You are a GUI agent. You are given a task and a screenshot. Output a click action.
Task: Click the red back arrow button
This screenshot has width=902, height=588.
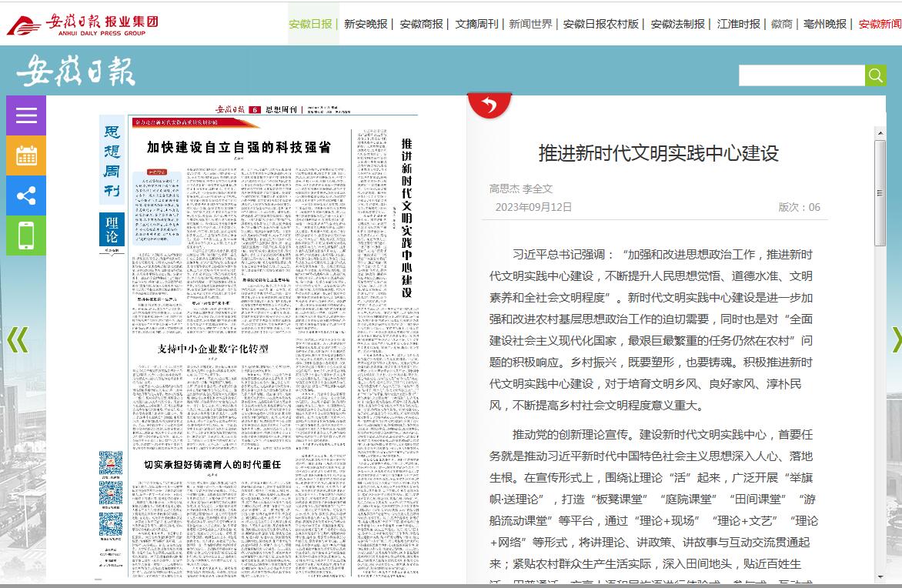[x=489, y=105]
